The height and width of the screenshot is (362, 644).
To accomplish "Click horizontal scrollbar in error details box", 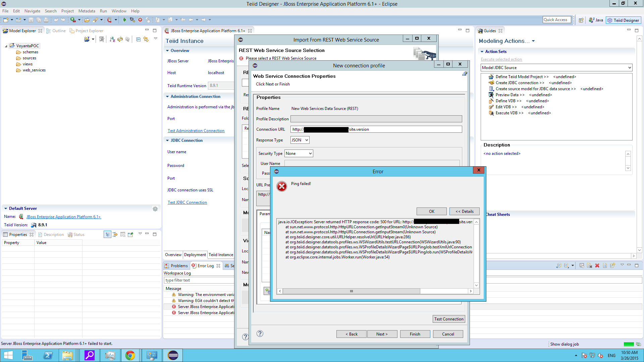I will (352, 291).
